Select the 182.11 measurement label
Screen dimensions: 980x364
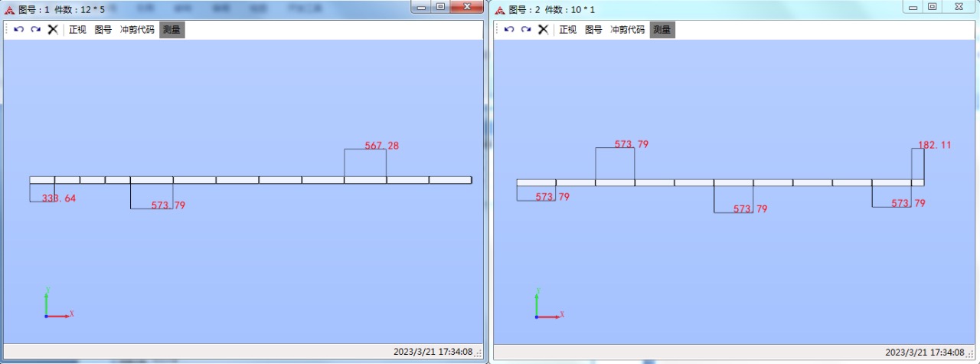point(935,145)
